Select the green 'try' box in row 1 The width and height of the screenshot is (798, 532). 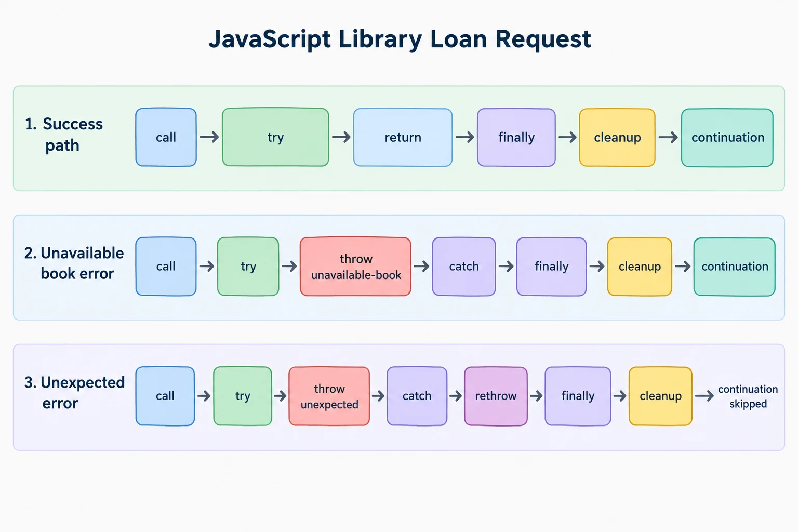(x=275, y=137)
